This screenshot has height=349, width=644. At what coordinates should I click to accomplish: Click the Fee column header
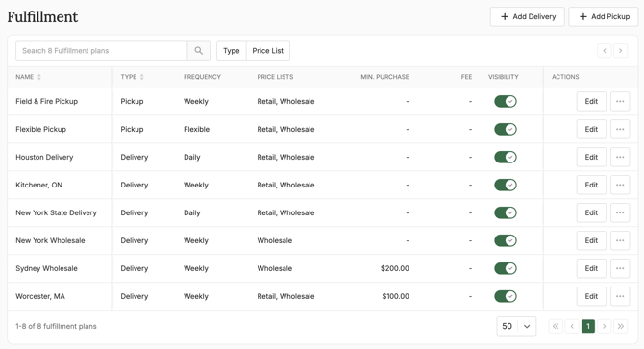466,77
